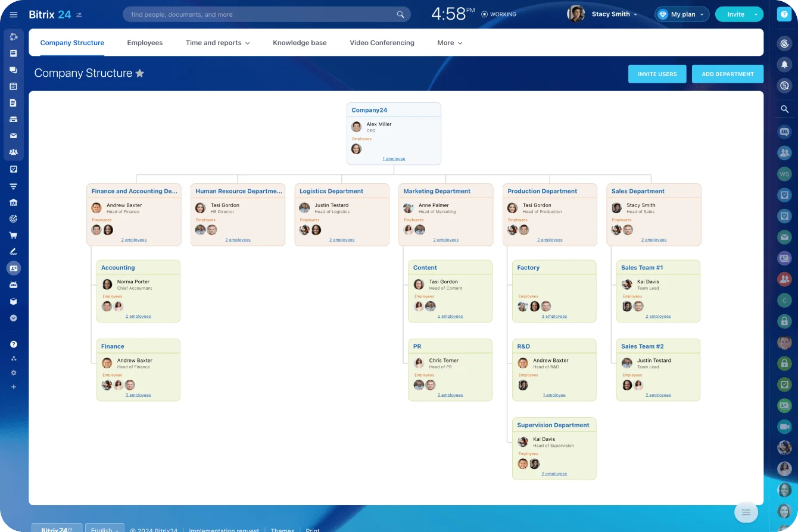The width and height of the screenshot is (798, 532).
Task: Open the hamburger menu in top-left corner
Action: click(14, 14)
